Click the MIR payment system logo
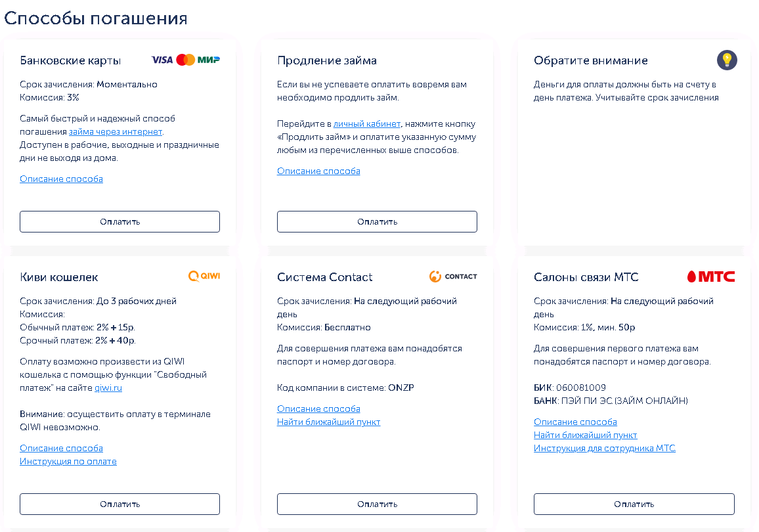 [x=209, y=60]
